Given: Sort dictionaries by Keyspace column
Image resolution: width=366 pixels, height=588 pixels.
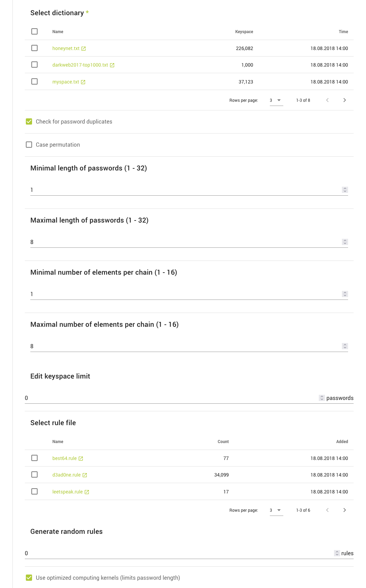Looking at the screenshot, I should [x=244, y=32].
